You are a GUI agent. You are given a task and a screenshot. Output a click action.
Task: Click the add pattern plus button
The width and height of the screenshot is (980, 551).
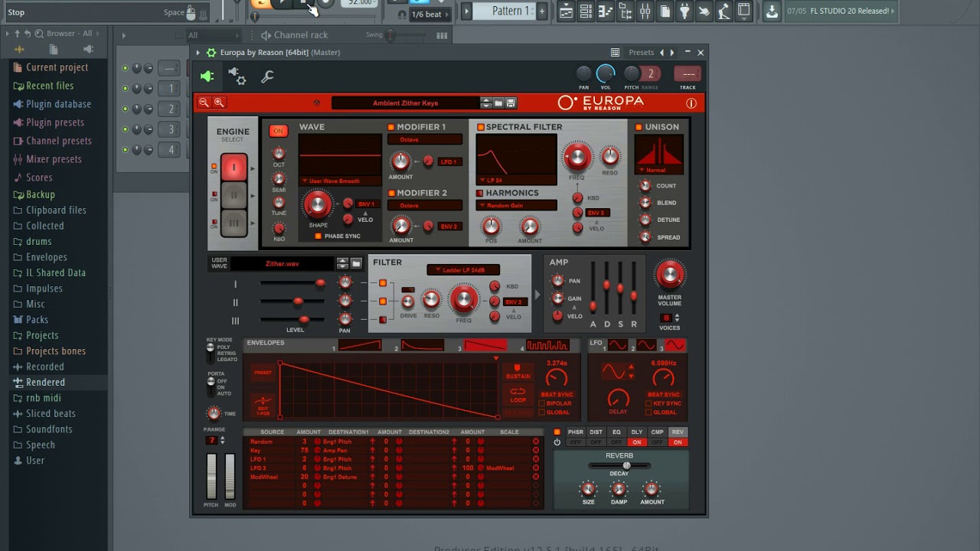pos(542,11)
